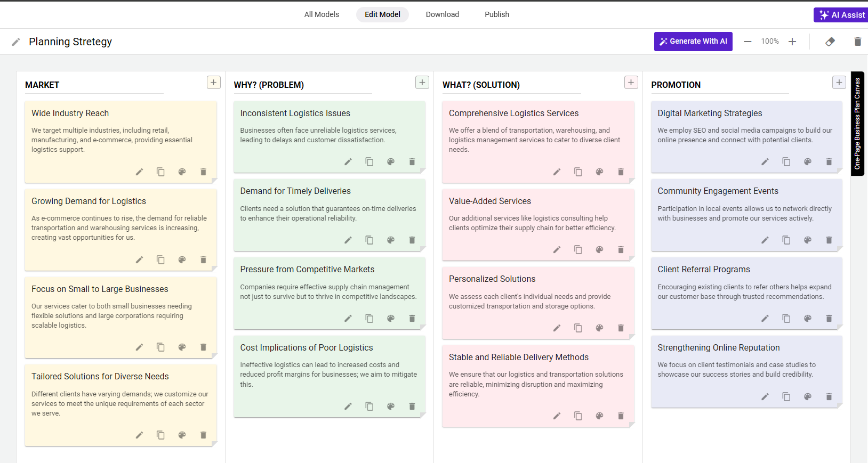Edit the Wide Industry Reach card
Image resolution: width=868 pixels, height=463 pixels.
pos(139,172)
